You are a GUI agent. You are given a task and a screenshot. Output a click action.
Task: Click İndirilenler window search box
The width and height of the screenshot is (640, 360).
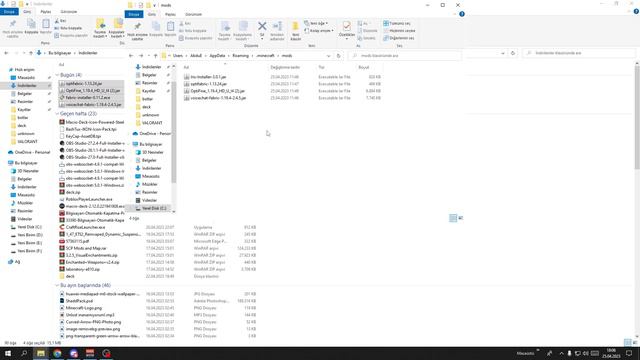580,53
